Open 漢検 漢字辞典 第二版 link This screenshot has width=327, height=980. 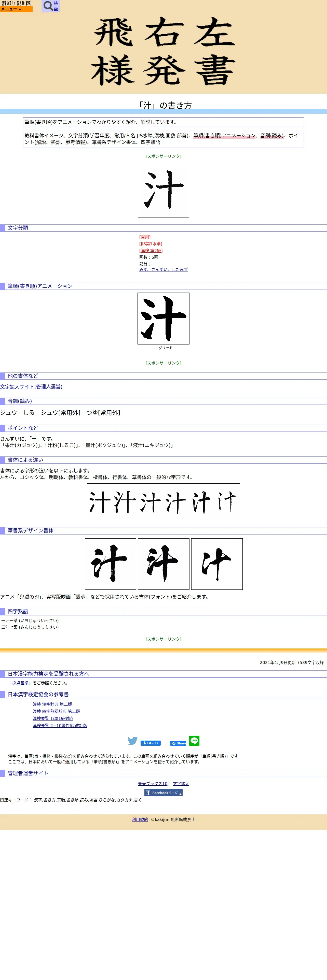pos(52,704)
